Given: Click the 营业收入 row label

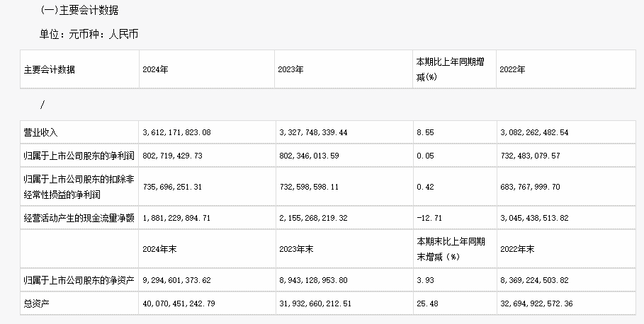Looking at the screenshot, I should click(x=40, y=132).
